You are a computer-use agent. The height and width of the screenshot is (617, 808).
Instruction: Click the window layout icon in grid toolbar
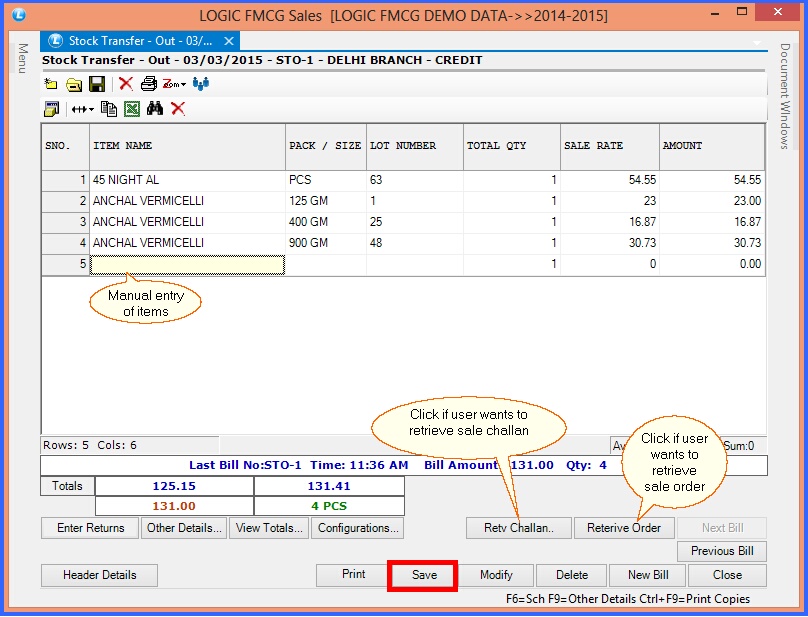pyautogui.click(x=52, y=109)
